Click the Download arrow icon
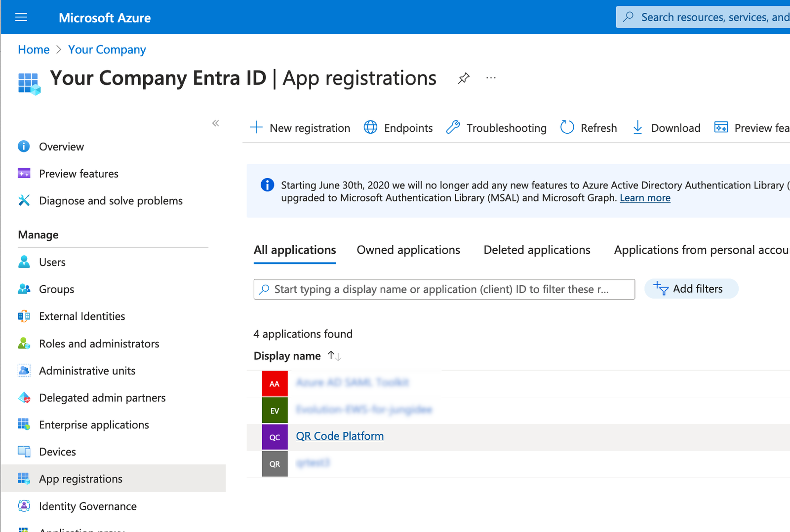 pyautogui.click(x=637, y=127)
